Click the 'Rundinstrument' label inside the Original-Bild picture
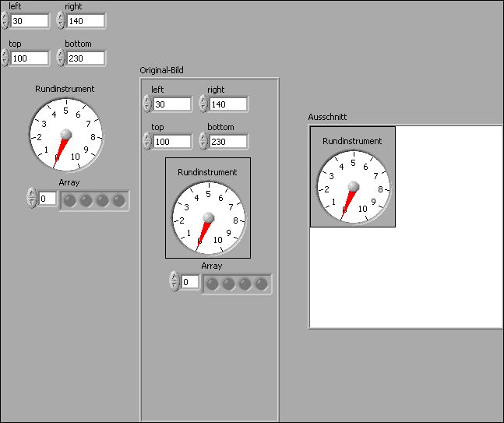Image resolution: width=504 pixels, height=423 pixels. (207, 172)
